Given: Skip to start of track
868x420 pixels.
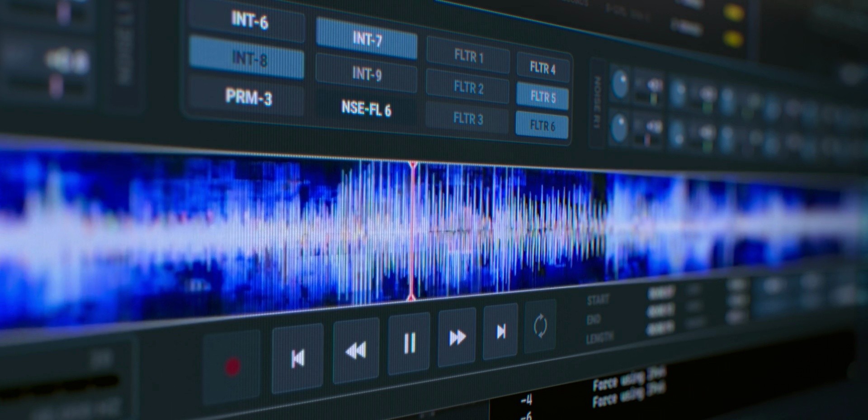Looking at the screenshot, I should (x=297, y=358).
